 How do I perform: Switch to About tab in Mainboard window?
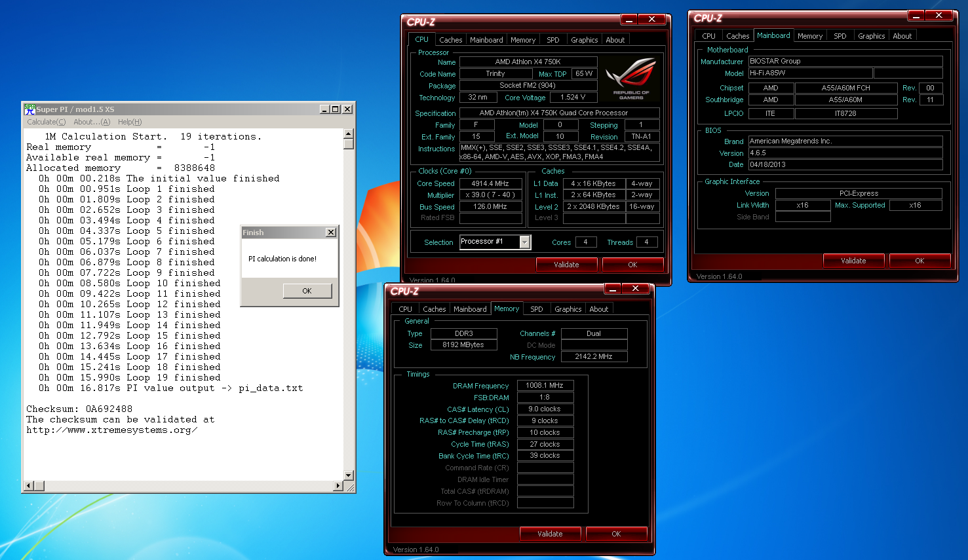(902, 36)
